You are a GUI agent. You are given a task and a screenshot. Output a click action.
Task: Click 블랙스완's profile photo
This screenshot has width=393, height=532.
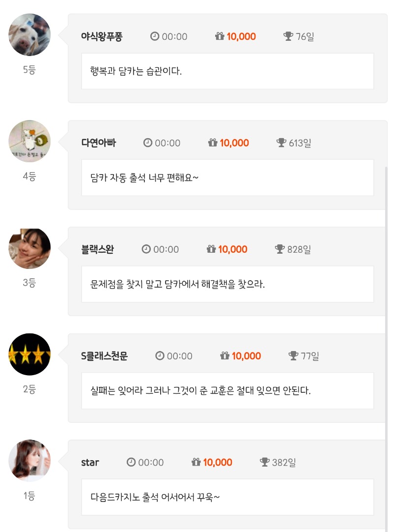coord(29,248)
